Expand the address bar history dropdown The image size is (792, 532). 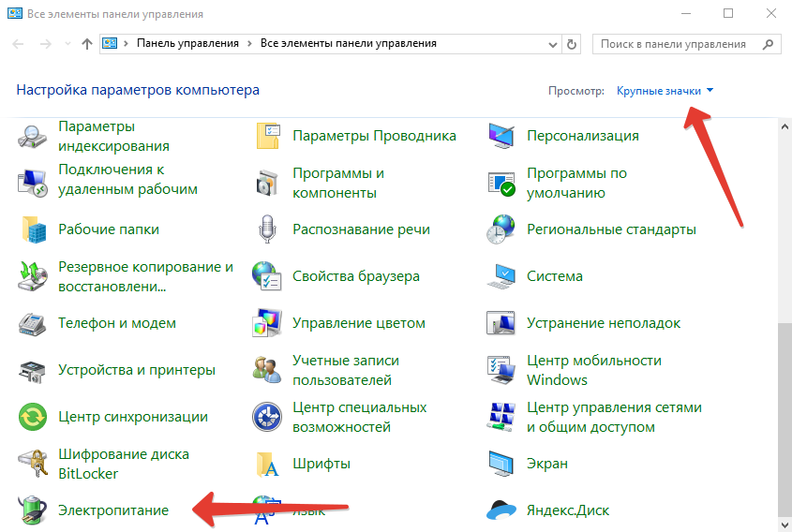click(x=553, y=45)
